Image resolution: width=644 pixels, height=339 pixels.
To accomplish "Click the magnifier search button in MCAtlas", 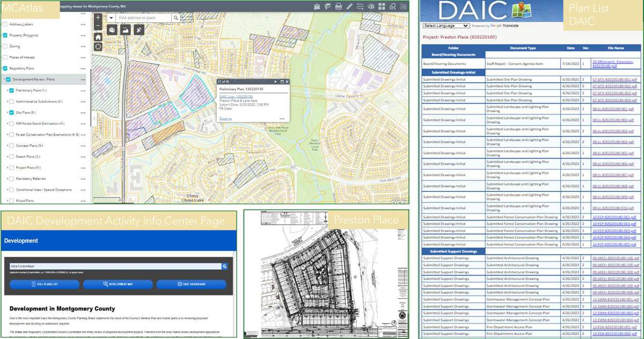I will (176, 18).
